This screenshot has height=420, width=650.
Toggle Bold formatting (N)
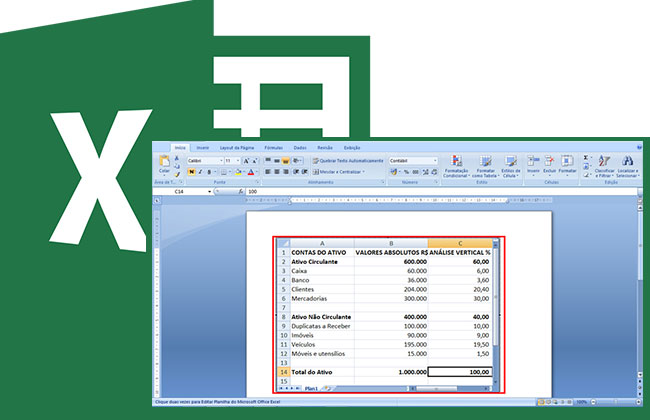191,172
